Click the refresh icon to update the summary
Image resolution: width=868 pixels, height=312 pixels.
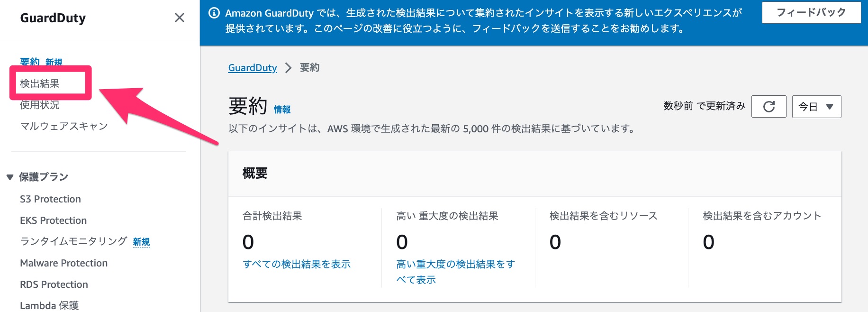pyautogui.click(x=769, y=106)
